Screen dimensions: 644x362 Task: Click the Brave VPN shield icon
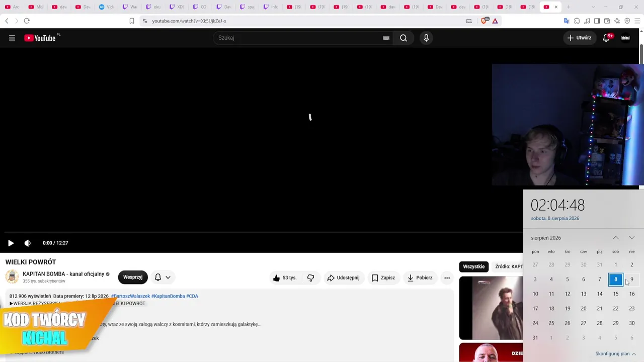(x=627, y=21)
